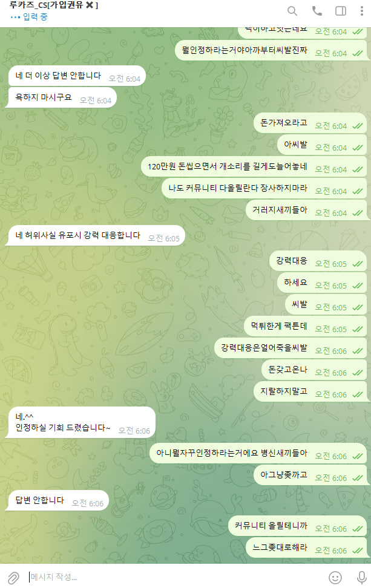Image resolution: width=371 pixels, height=588 pixels.
Task: Open chat profile via 루카즈_CS title
Action: pos(53,5)
